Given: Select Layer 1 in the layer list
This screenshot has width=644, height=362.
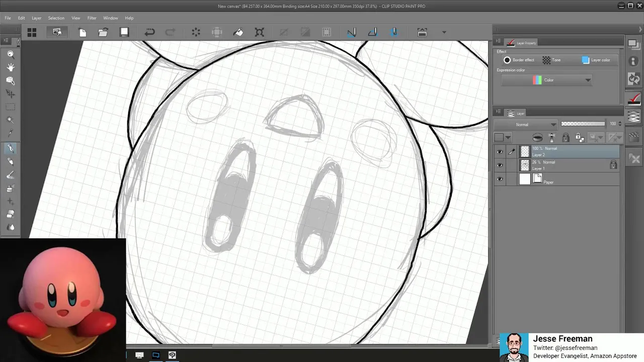Looking at the screenshot, I should coord(570,165).
